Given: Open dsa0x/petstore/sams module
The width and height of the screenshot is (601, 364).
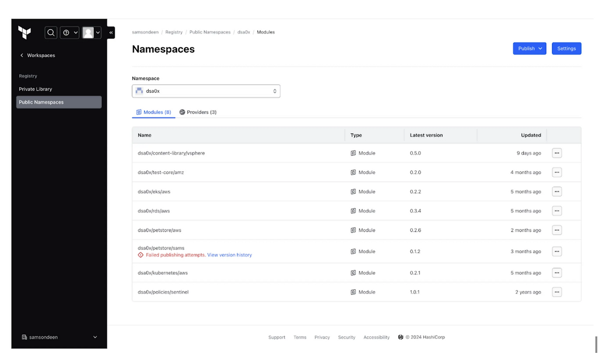Looking at the screenshot, I should click(x=161, y=248).
